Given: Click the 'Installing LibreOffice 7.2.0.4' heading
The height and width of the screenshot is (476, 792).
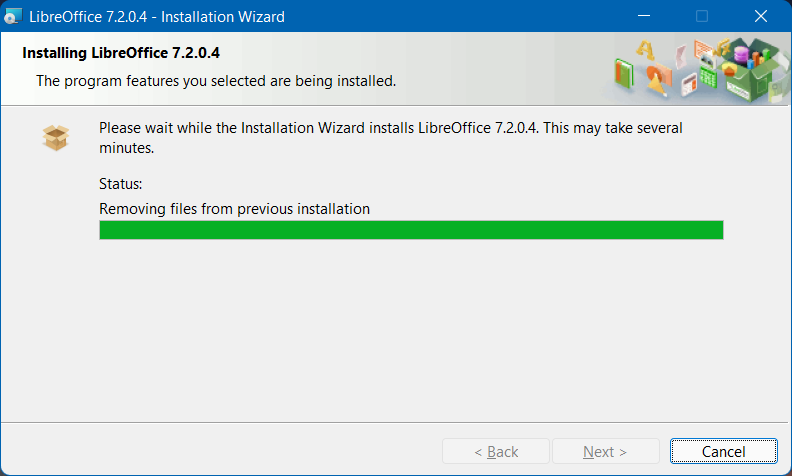Looking at the screenshot, I should (121, 53).
